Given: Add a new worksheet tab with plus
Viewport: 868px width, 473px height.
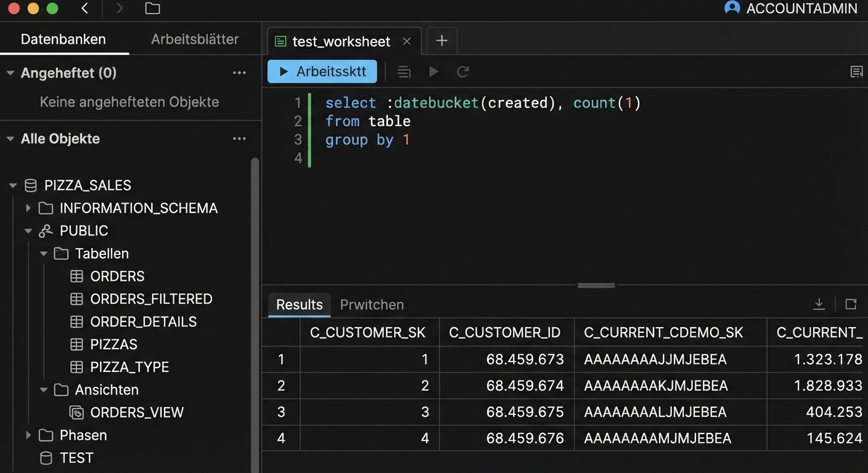Looking at the screenshot, I should coord(441,41).
